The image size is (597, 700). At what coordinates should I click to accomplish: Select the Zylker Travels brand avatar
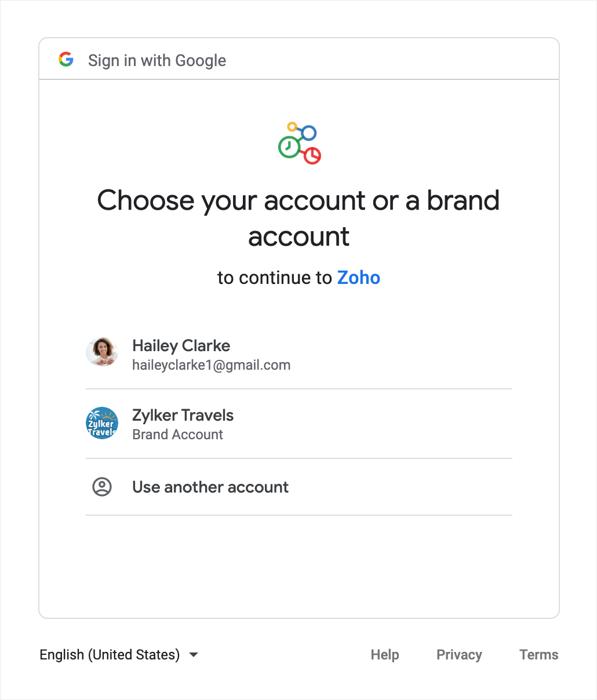(x=102, y=422)
